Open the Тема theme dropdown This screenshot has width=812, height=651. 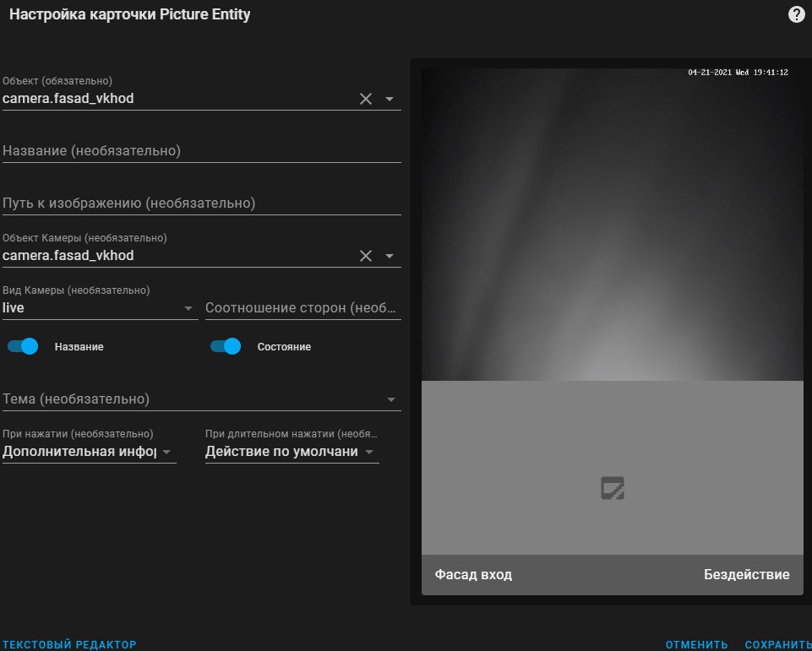(x=201, y=399)
